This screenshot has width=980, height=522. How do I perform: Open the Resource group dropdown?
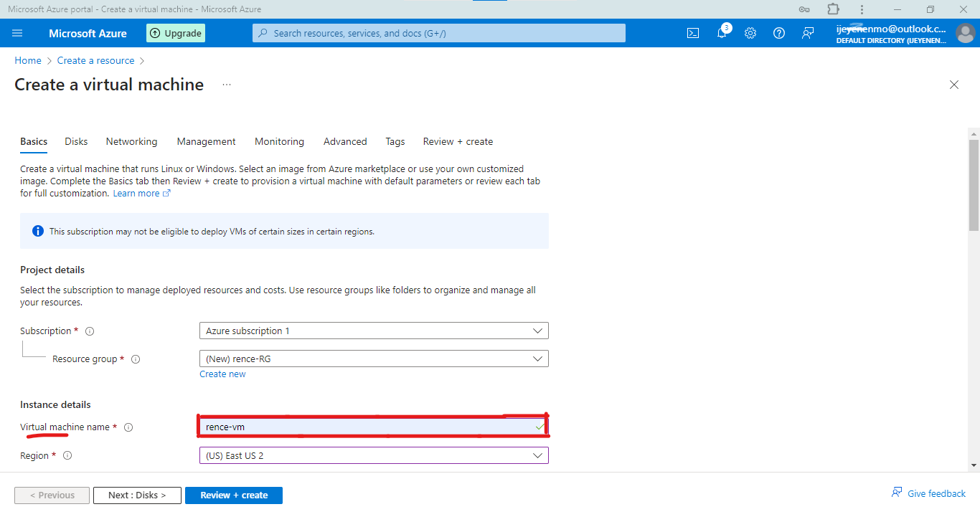[x=374, y=359]
